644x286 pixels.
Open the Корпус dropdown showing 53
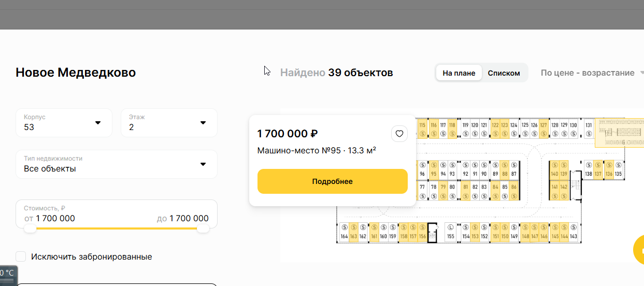click(x=64, y=123)
